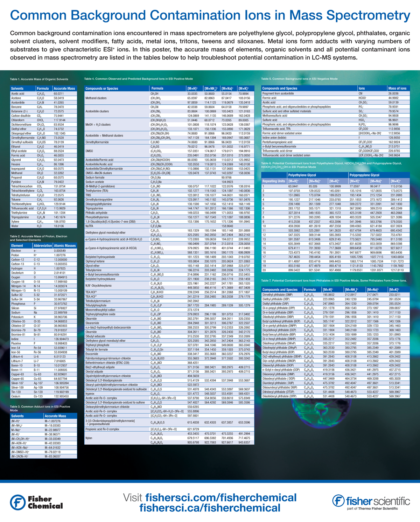Click the Compounds or Species header in Table 4
The height and width of the screenshot is (522, 420).
tap(102, 88)
